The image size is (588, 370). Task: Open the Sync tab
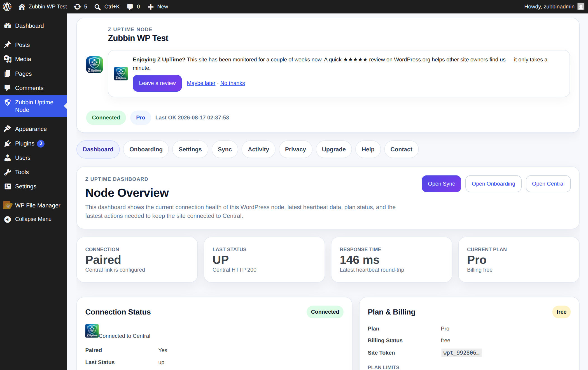[x=225, y=149]
